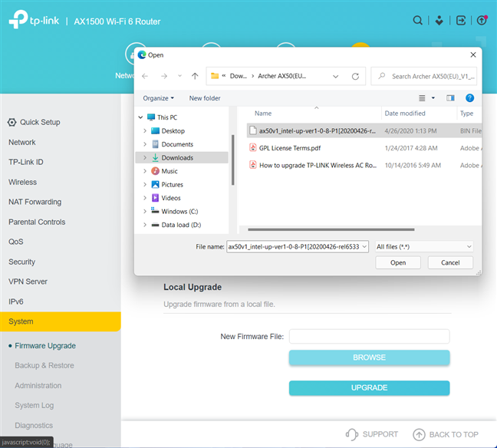This screenshot has height=448, width=497.
Task: Click the Support headset icon
Action: (351, 434)
